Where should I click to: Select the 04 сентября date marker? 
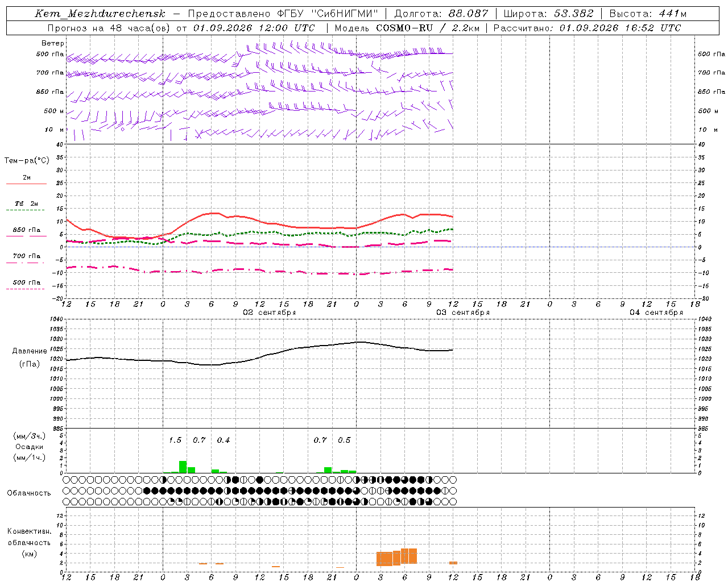click(x=656, y=313)
